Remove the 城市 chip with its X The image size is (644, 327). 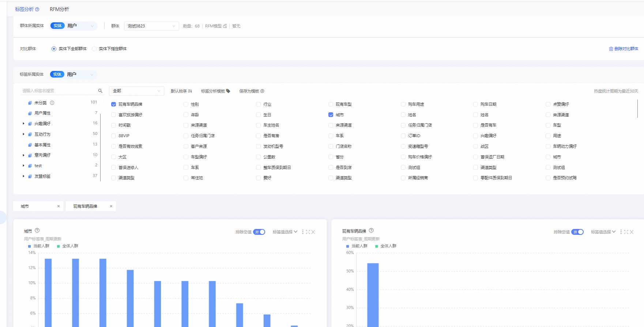pyautogui.click(x=59, y=206)
